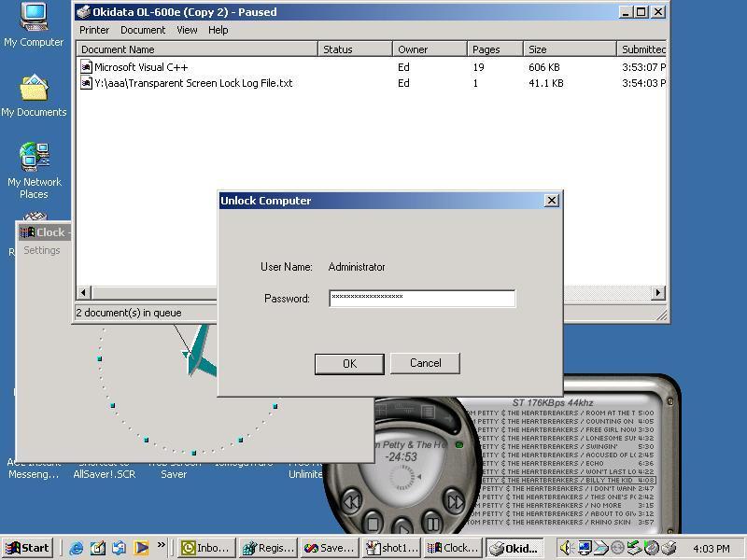
Task: Switch to the Save... taskbar button
Action: pos(330,548)
